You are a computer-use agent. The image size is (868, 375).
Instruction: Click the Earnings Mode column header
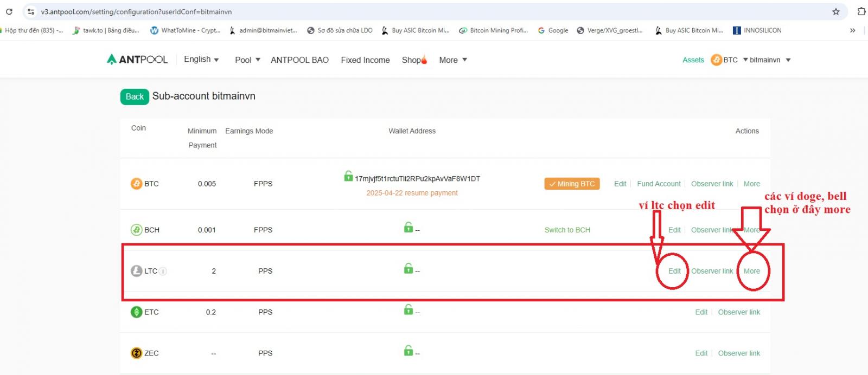pos(249,131)
